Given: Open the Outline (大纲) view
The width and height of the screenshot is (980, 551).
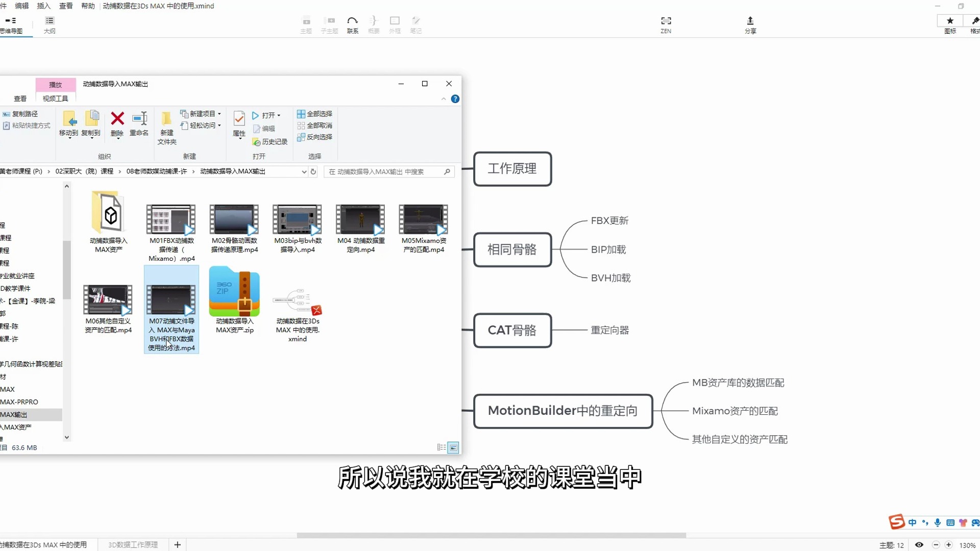Looking at the screenshot, I should click(50, 21).
